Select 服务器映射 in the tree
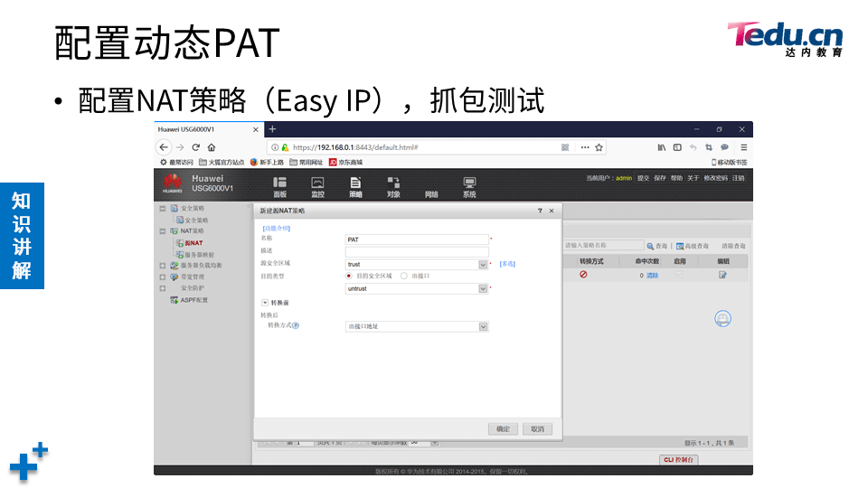The image size is (868, 488). 199,255
